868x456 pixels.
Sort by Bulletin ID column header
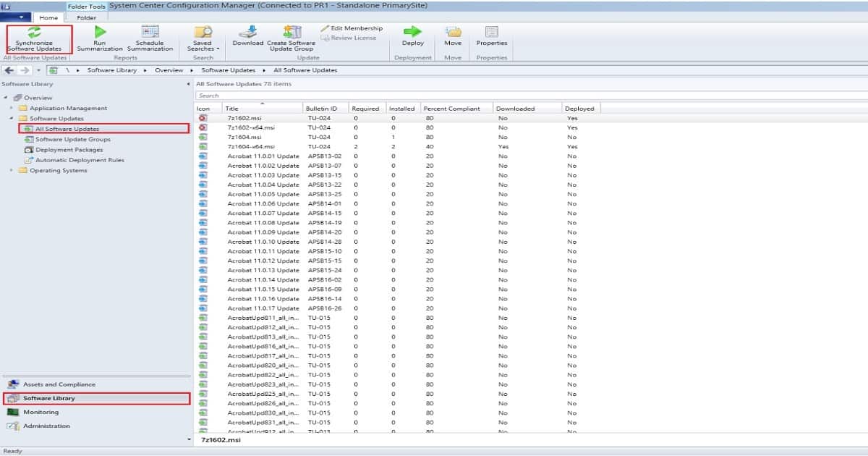coord(325,109)
